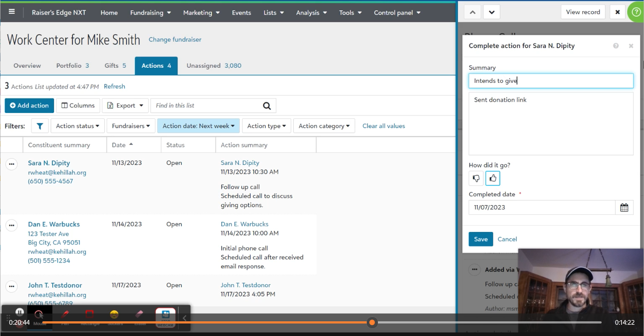Grab the recording toolbar drag handle
The height and width of the screenshot is (336, 644).
[x=8, y=317]
